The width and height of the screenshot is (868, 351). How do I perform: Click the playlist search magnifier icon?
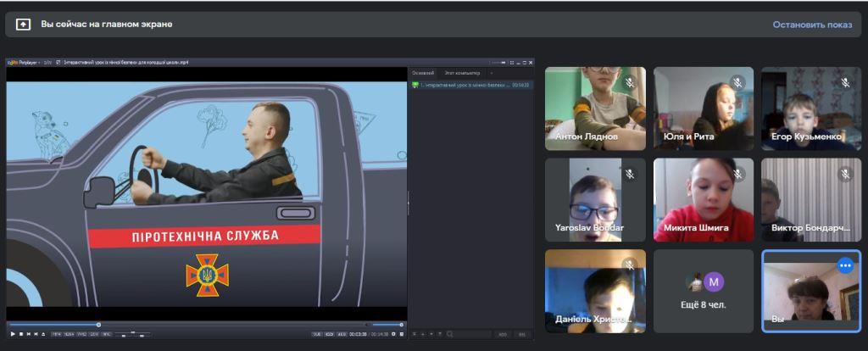449,334
